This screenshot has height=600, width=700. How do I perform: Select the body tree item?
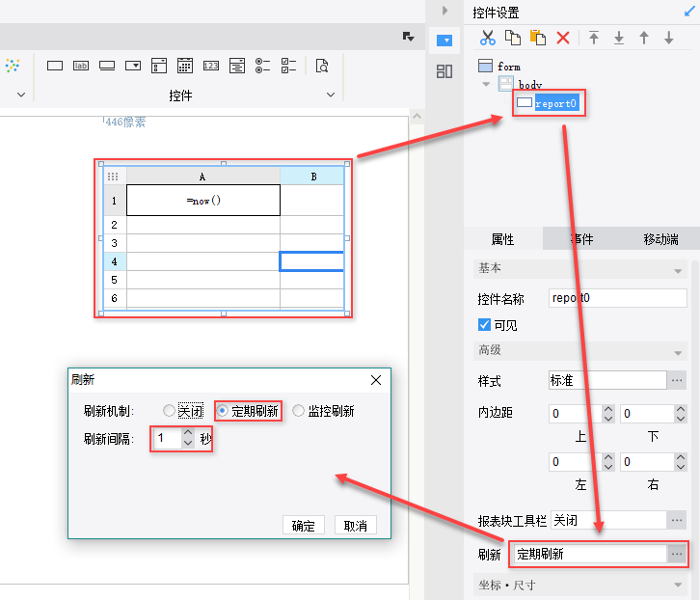(530, 85)
